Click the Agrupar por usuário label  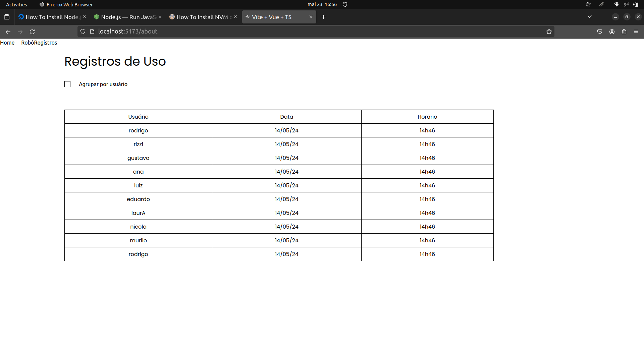(103, 84)
